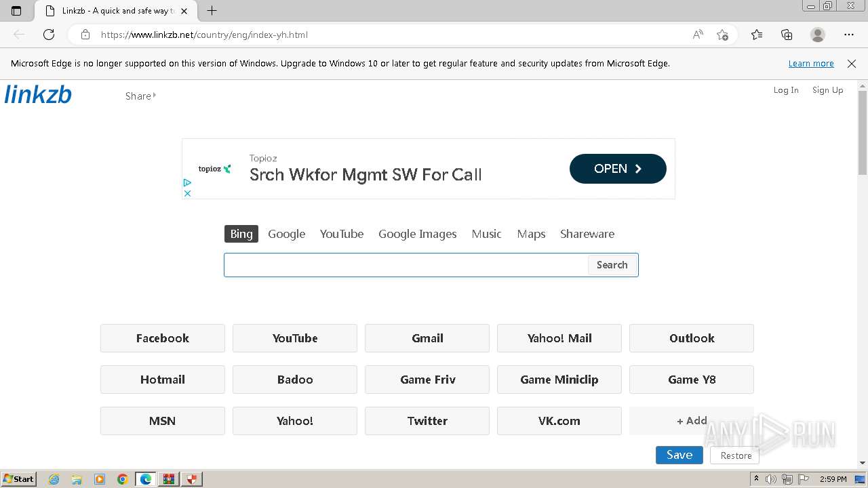Select the Music search tab
Viewport: 868px width, 488px height.
coord(486,234)
